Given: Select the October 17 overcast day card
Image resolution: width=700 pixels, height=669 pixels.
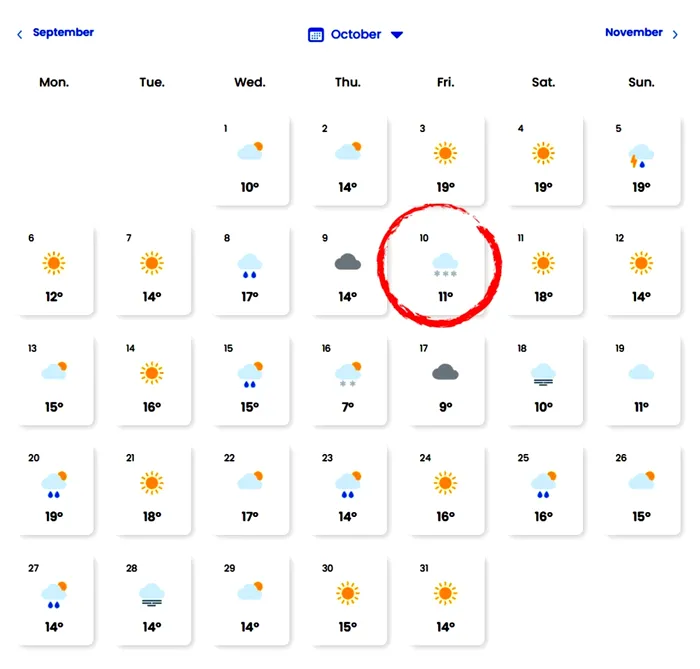Looking at the screenshot, I should point(446,381).
